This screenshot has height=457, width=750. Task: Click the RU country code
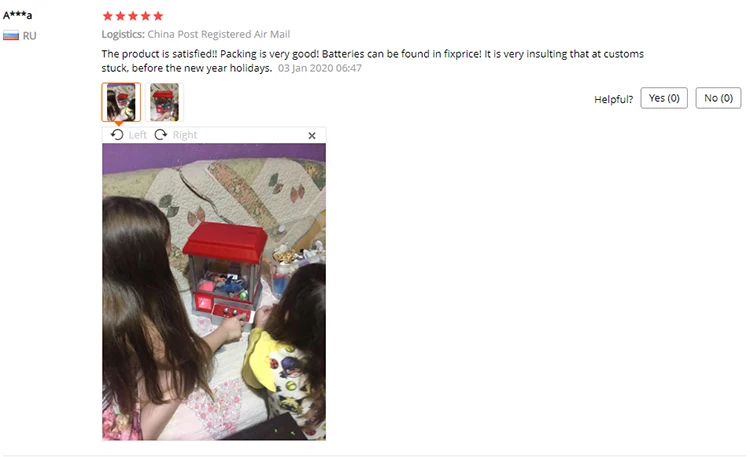29,36
